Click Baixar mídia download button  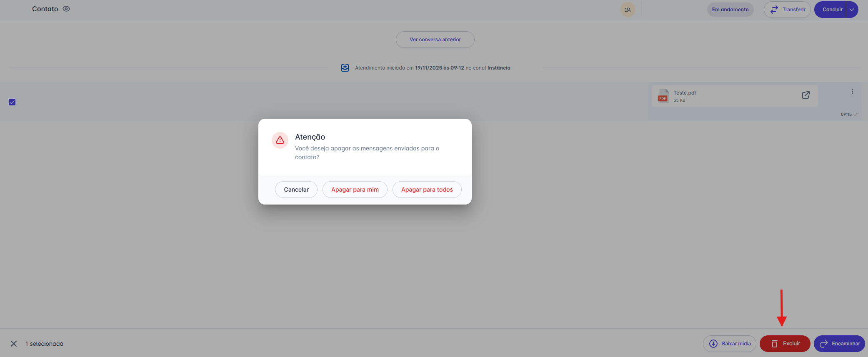(x=729, y=344)
